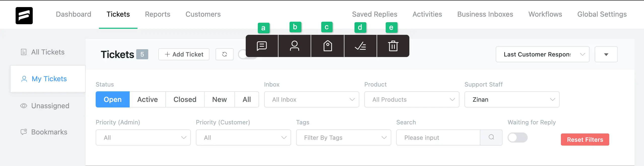The width and height of the screenshot is (644, 166).
Task: Open Global Settings menu item
Action: [602, 14]
